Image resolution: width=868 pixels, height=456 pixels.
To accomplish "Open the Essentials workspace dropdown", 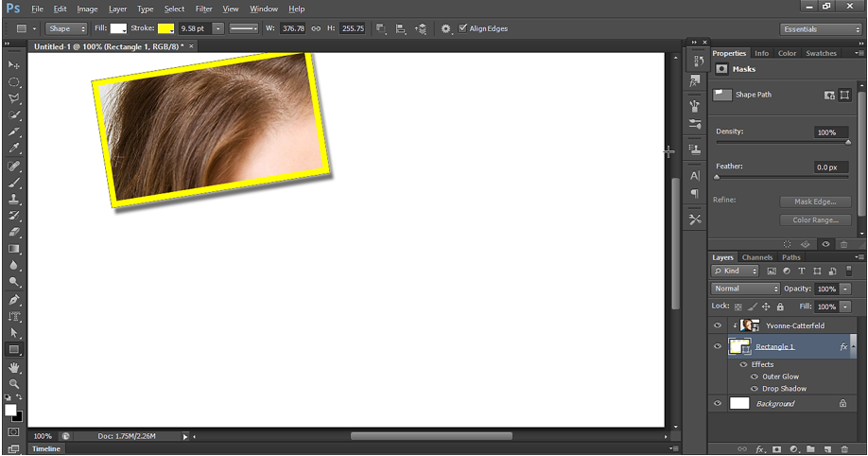I will [x=821, y=29].
